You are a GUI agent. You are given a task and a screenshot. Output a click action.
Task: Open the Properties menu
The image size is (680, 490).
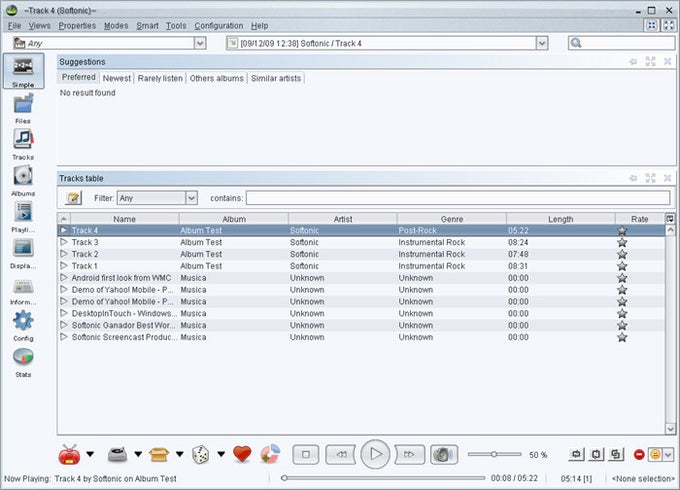point(77,26)
